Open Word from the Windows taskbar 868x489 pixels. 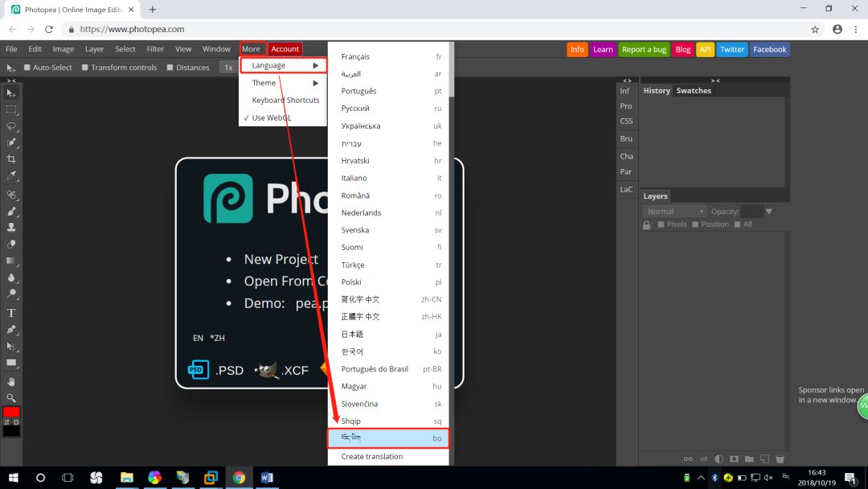pyautogui.click(x=267, y=478)
